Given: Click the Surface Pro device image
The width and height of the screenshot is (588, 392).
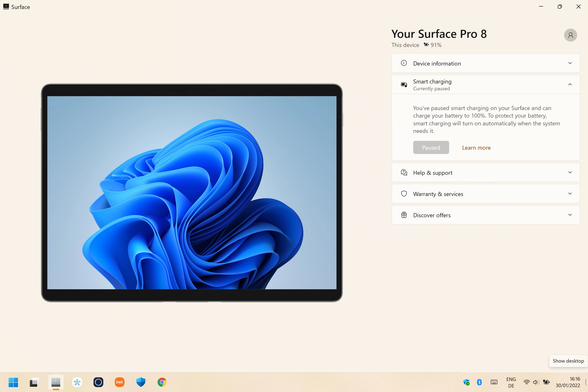Looking at the screenshot, I should point(192,193).
